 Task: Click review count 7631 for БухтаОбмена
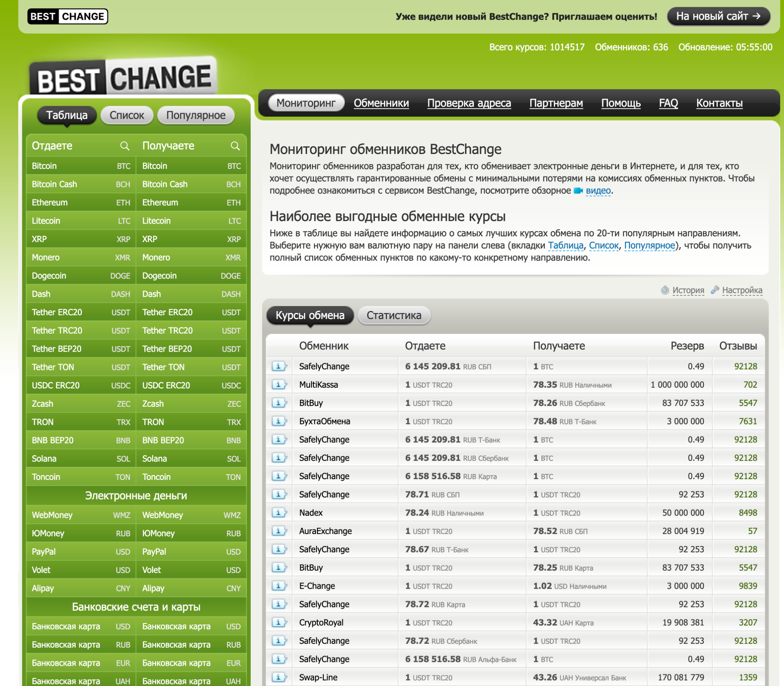[748, 421]
